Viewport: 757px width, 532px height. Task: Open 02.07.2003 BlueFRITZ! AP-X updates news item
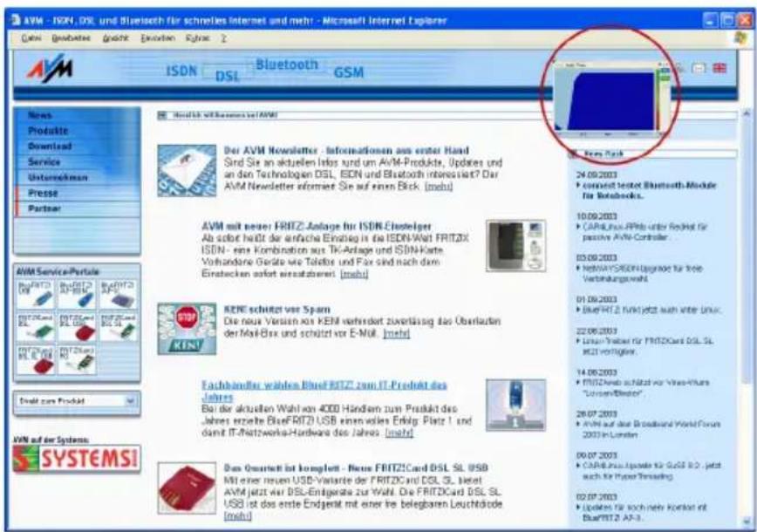[x=644, y=512]
